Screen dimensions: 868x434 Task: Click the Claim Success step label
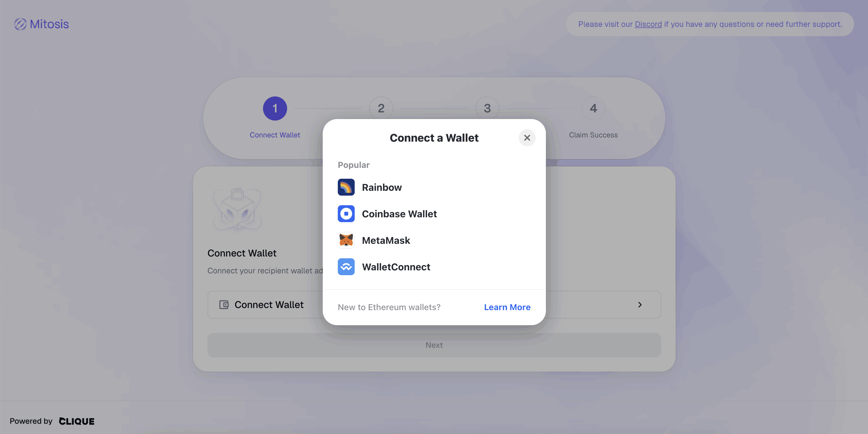tap(593, 135)
